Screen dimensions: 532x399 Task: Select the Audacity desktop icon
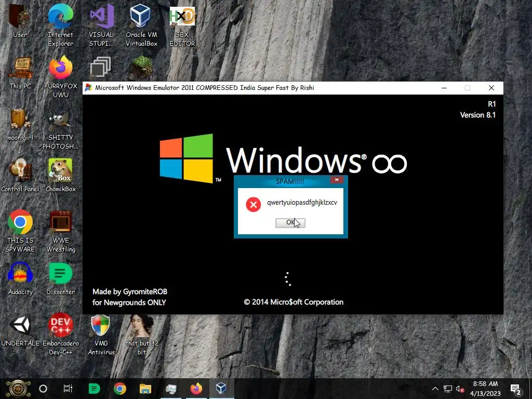click(20, 279)
